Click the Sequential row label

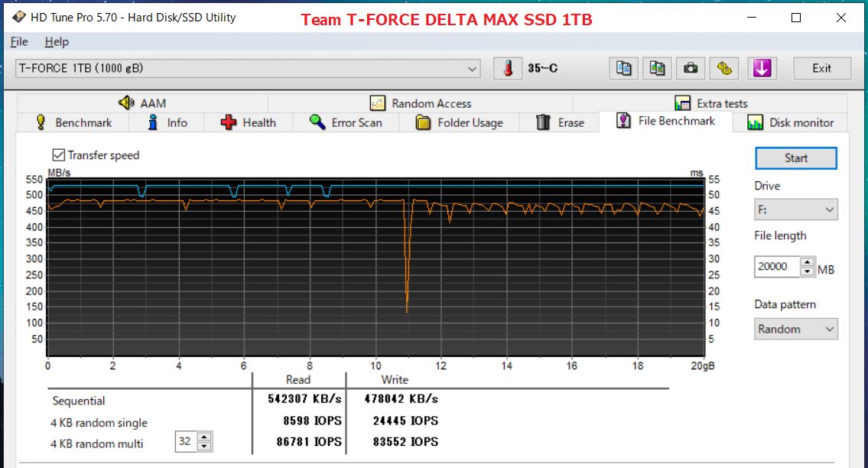pos(79,401)
